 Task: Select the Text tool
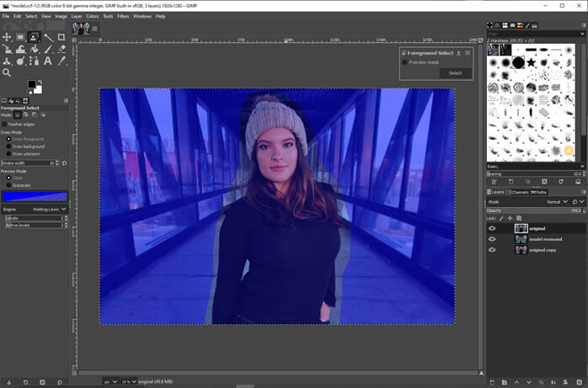point(48,61)
